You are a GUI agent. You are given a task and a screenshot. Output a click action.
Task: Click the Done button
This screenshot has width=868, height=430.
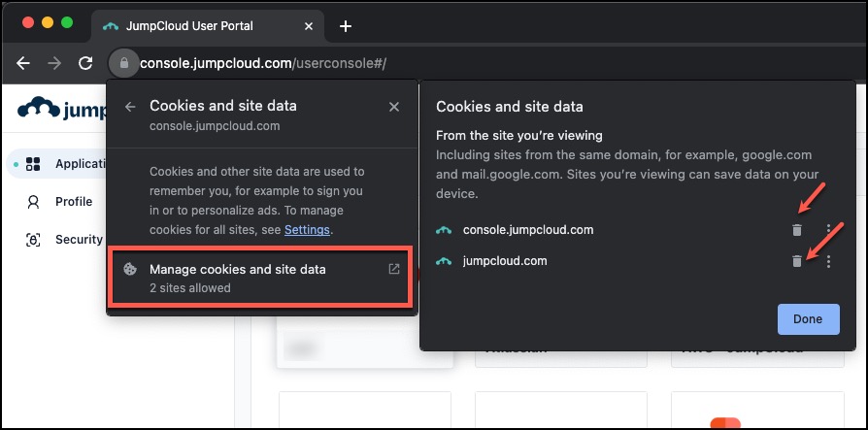pos(808,318)
